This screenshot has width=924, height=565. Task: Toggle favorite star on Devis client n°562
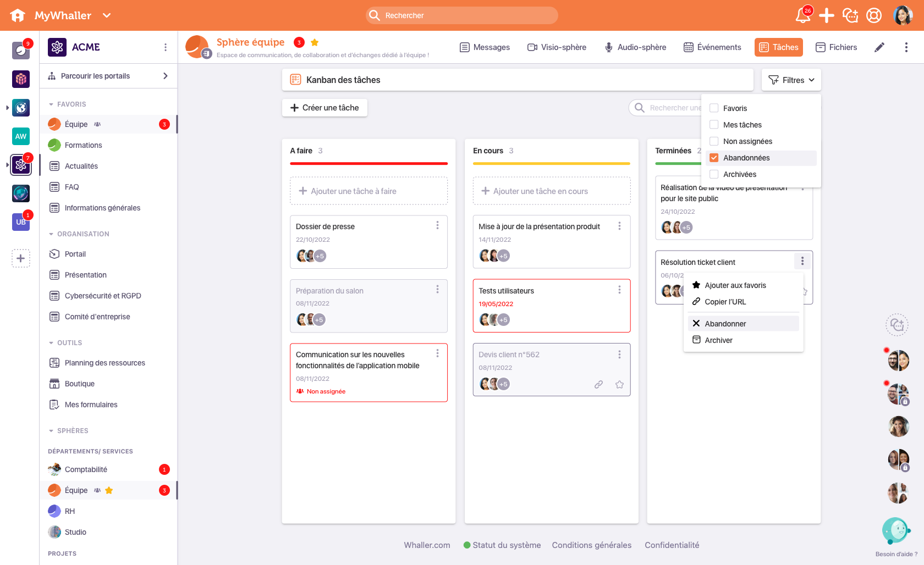(x=619, y=384)
